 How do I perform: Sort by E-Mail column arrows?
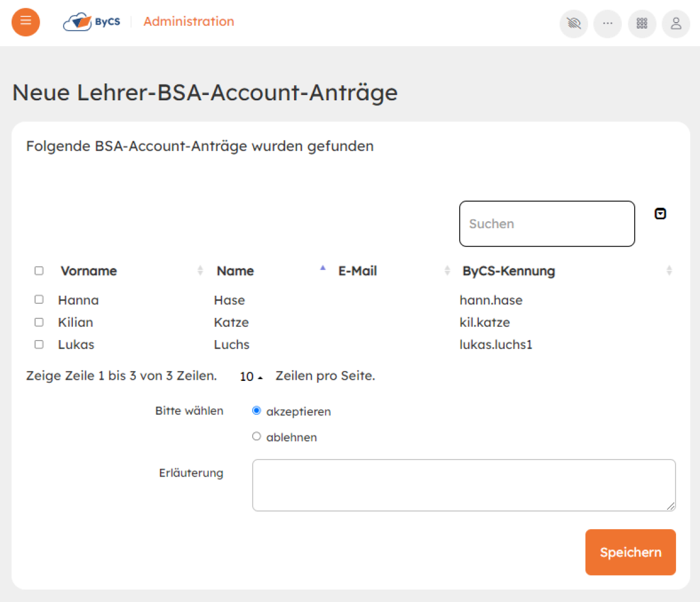click(x=447, y=271)
